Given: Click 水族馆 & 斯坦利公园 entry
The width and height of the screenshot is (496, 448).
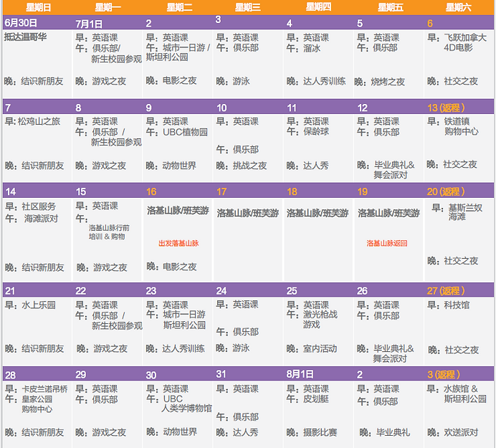Looking at the screenshot, I should click(465, 394).
